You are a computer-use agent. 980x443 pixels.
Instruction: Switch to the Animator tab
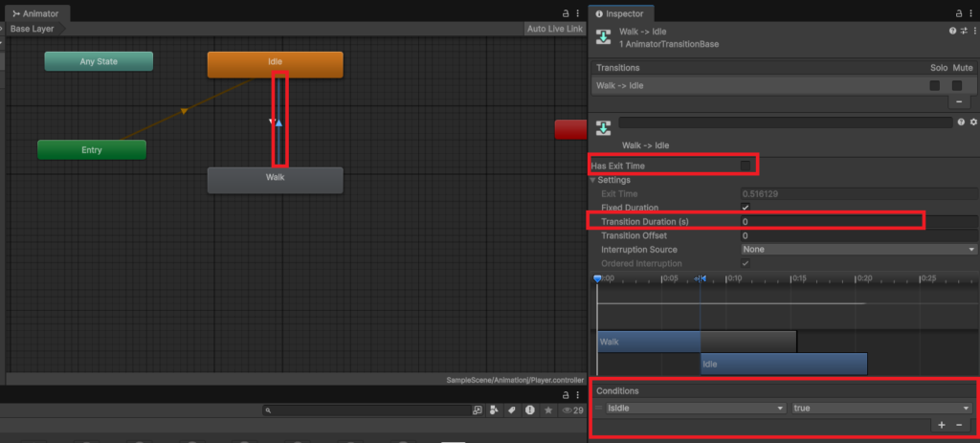point(36,12)
